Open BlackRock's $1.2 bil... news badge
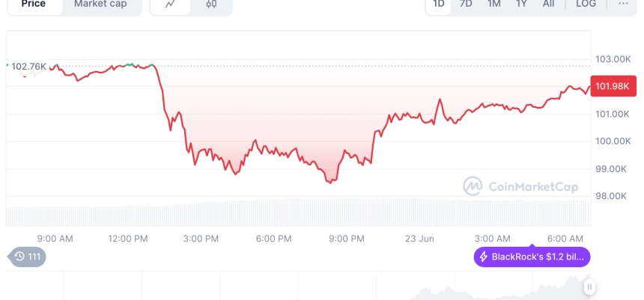The image size is (644, 300). pos(532,257)
